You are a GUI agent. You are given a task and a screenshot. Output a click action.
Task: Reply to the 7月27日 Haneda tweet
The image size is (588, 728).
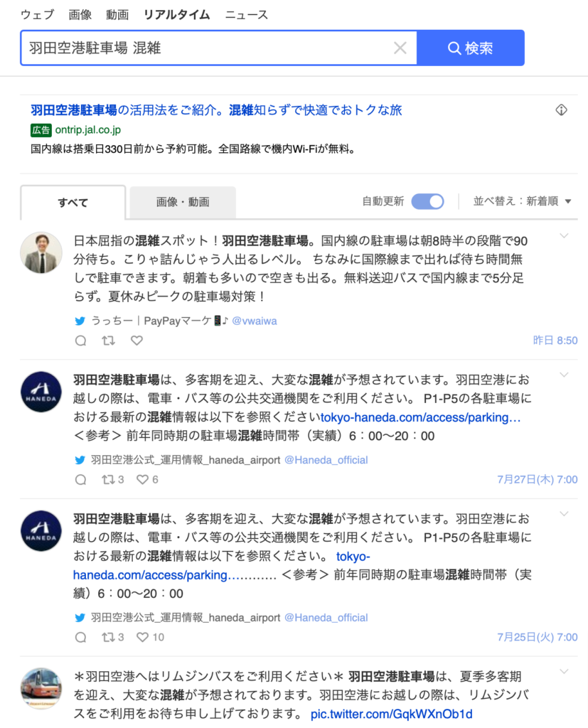pos(81,480)
